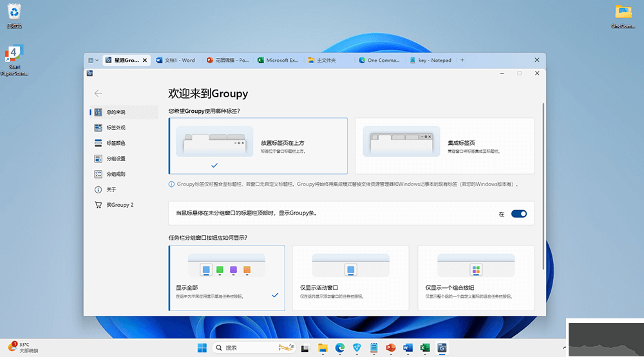644x357 pixels.
Task: Open Excel from the taskbar
Action: tap(424, 349)
